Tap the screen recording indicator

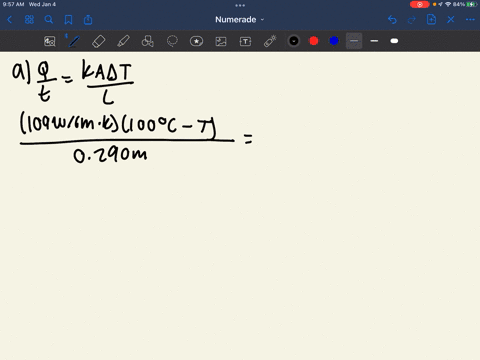420,4
